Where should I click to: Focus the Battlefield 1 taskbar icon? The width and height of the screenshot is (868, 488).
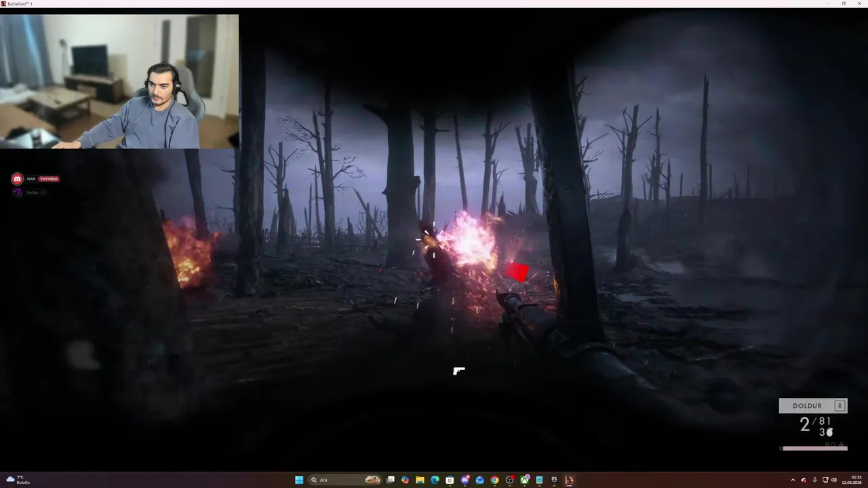pyautogui.click(x=569, y=480)
